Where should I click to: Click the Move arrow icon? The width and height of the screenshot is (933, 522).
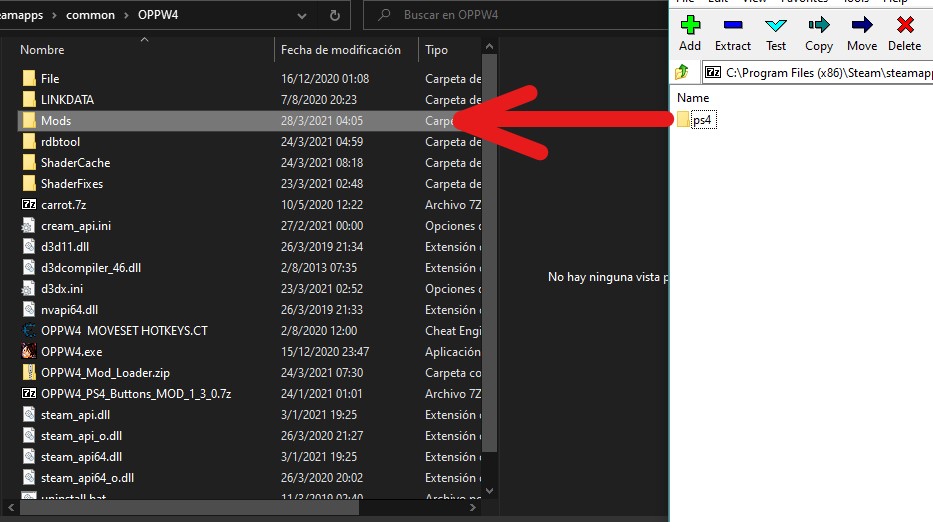(862, 26)
